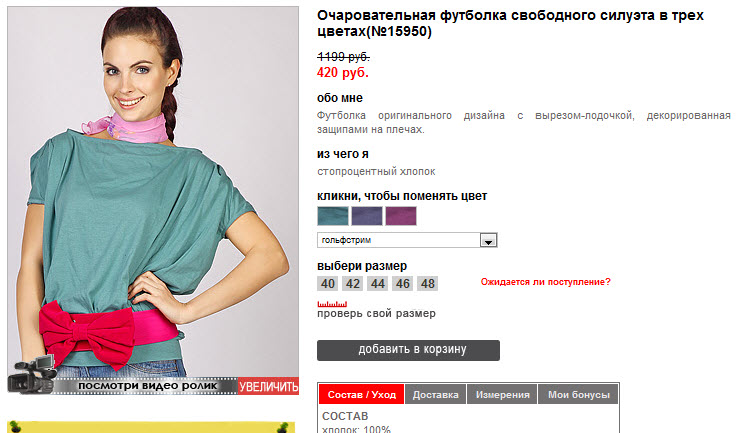Click the video camera icon
The image size is (749, 433).
pos(32,374)
